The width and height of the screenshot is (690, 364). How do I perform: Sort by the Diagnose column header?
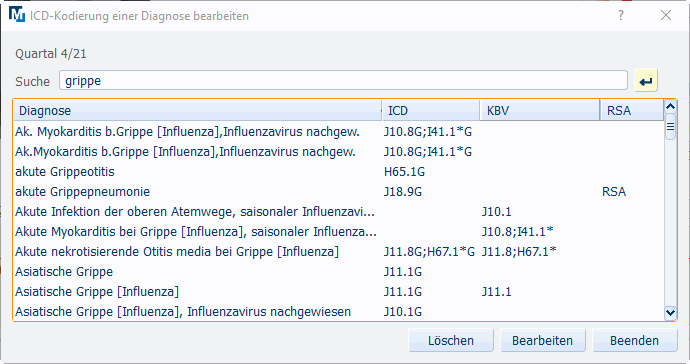coord(198,110)
